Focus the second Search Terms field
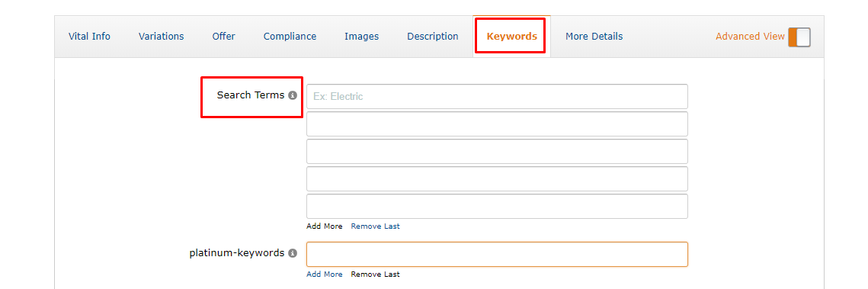This screenshot has height=289, width=868. point(497,124)
